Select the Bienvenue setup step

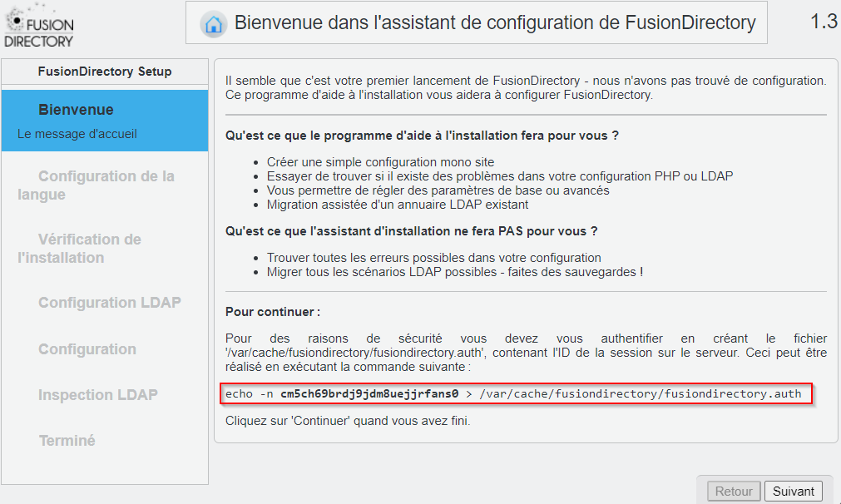tap(105, 121)
